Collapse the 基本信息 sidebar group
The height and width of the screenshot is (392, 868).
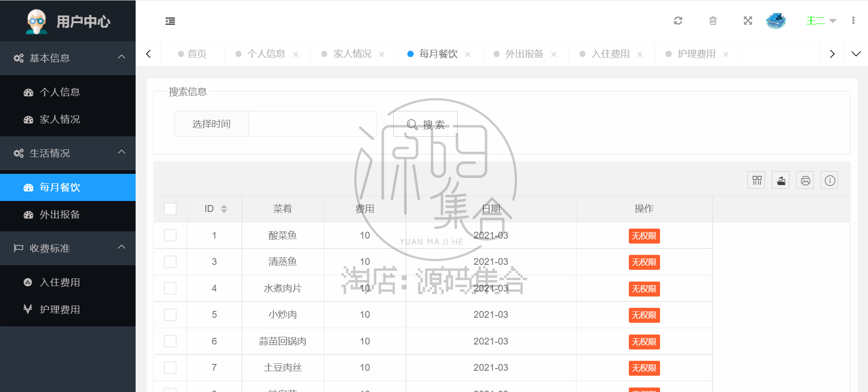68,58
